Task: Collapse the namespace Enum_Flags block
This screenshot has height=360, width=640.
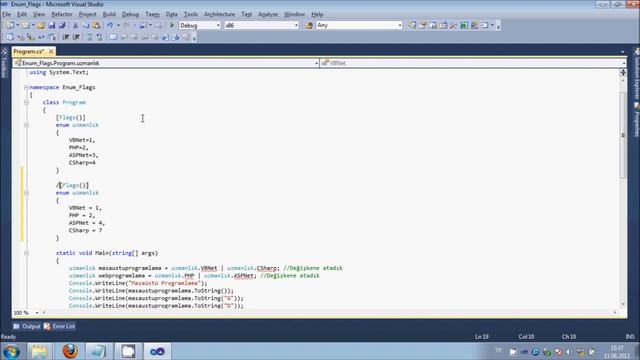Action: coord(26,87)
